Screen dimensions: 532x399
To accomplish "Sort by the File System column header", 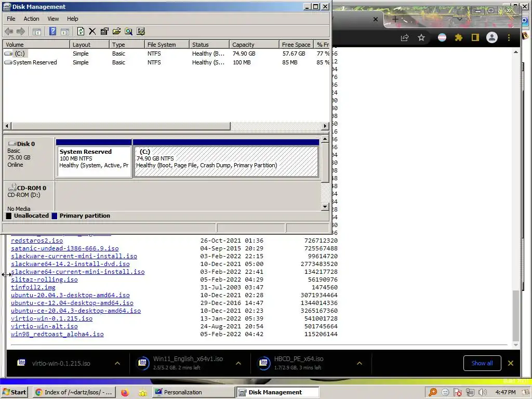I will pyautogui.click(x=167, y=45).
